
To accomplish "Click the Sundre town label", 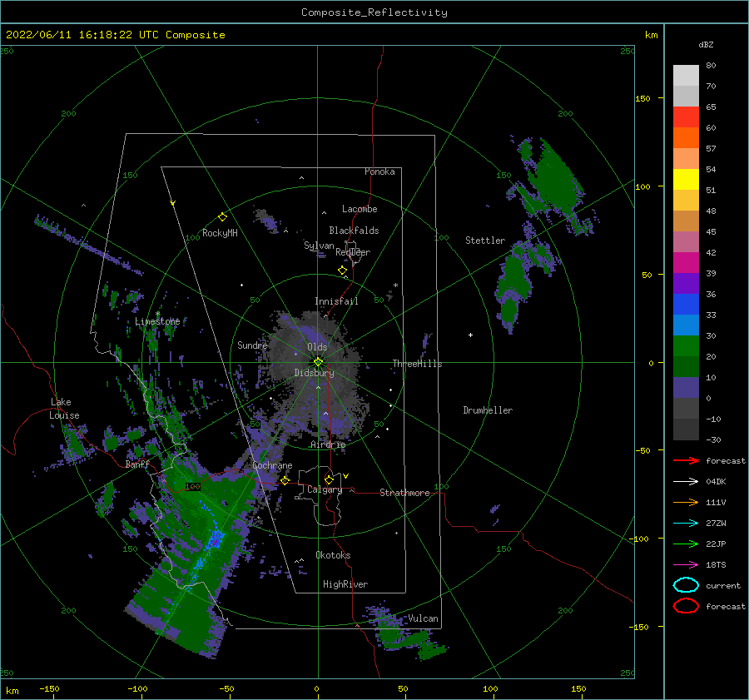I will [x=252, y=345].
